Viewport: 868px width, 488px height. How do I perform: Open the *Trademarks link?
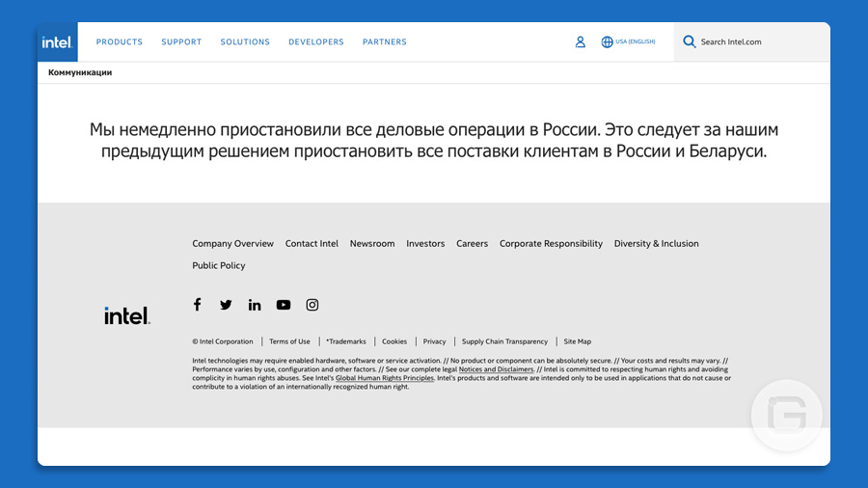(346, 341)
